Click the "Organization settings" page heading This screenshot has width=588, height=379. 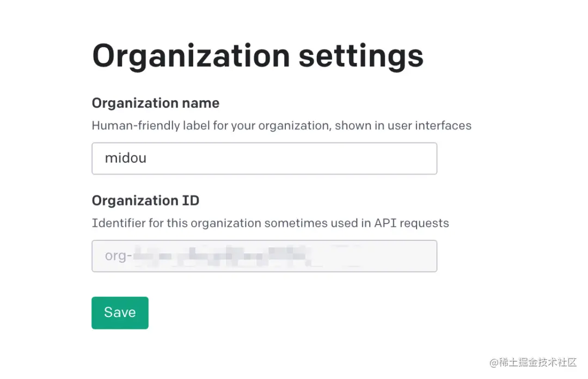point(258,56)
